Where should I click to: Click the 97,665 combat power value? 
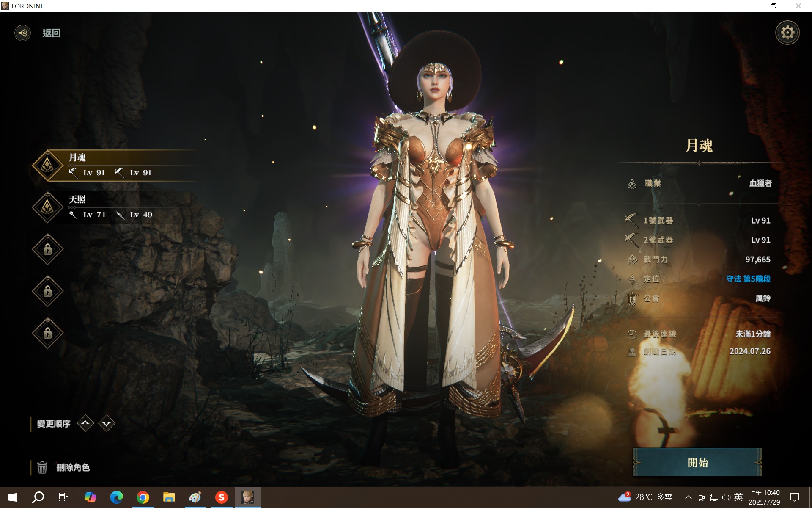point(758,260)
